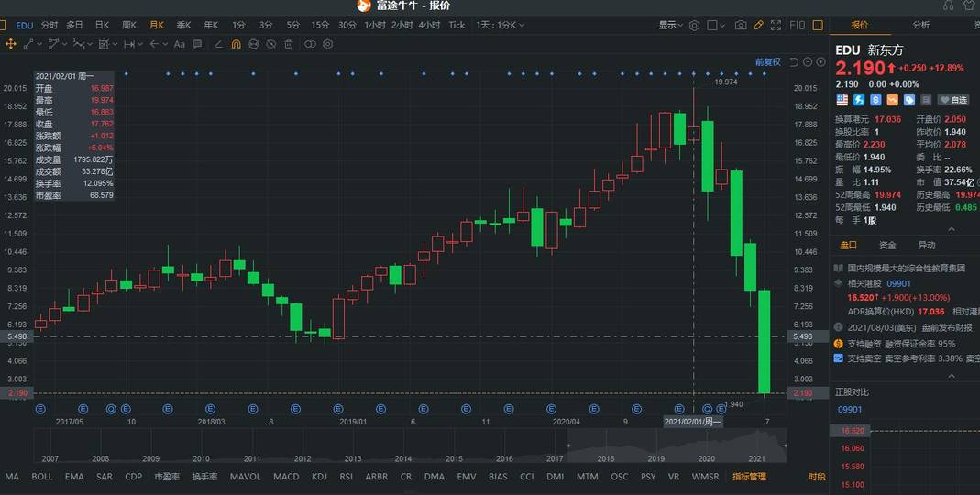Image resolution: width=980 pixels, height=495 pixels.
Task: Lock the drawings on the chart
Action: pos(253,44)
